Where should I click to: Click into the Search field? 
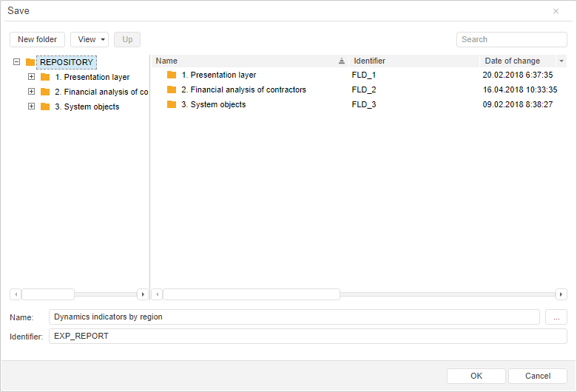coord(512,39)
